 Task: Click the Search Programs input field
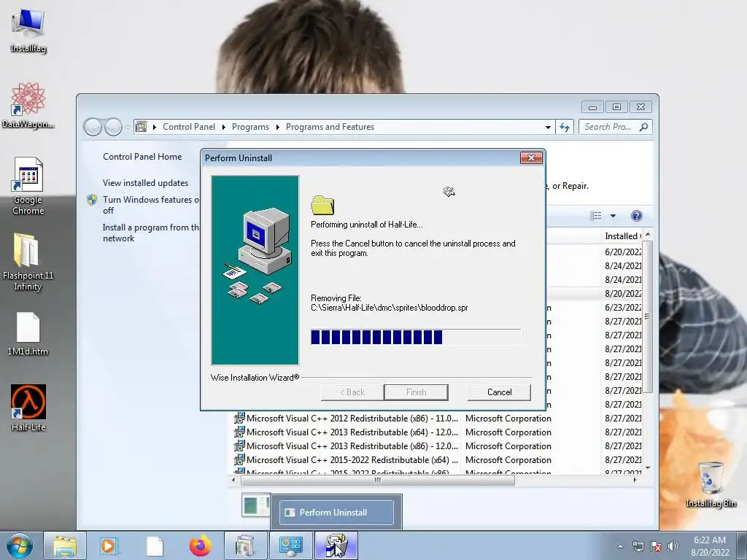coord(608,127)
